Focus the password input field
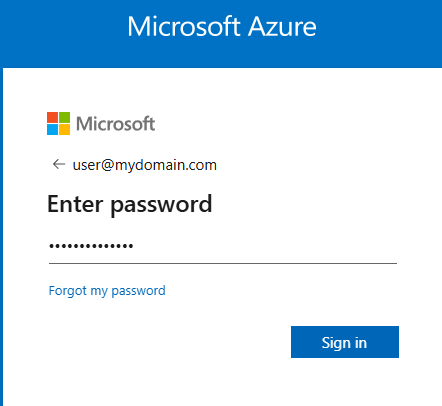 pos(223,247)
